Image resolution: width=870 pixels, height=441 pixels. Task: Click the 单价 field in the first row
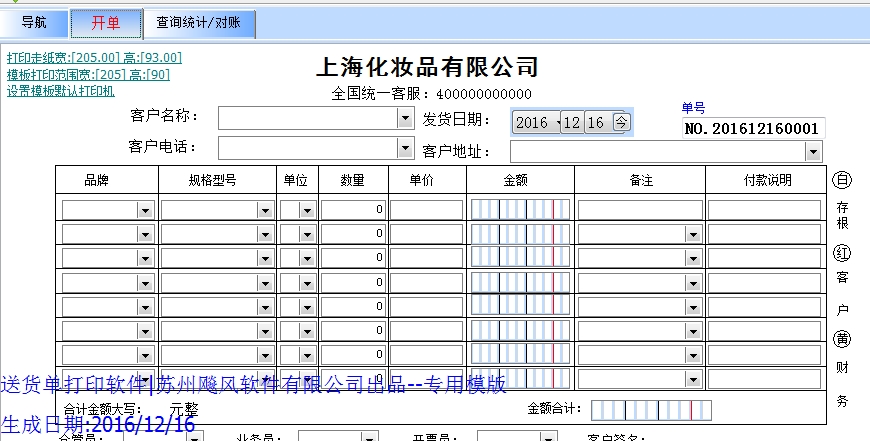[x=427, y=210]
